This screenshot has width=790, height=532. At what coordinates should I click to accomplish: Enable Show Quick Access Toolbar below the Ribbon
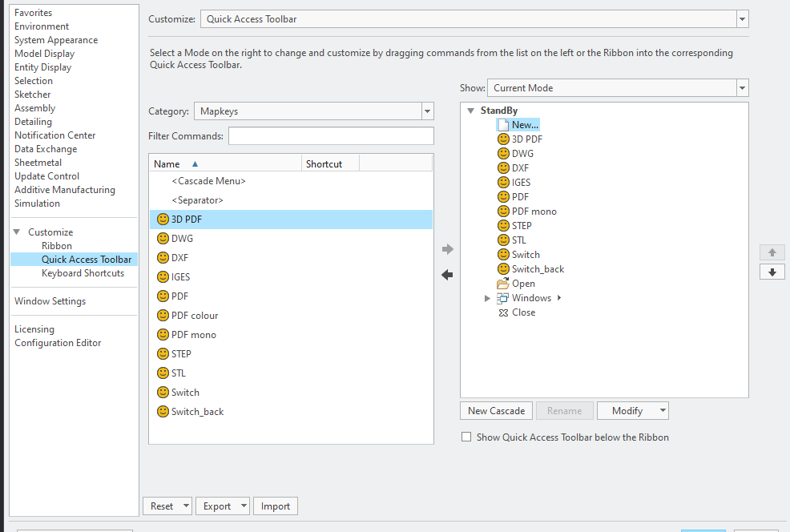pos(466,437)
